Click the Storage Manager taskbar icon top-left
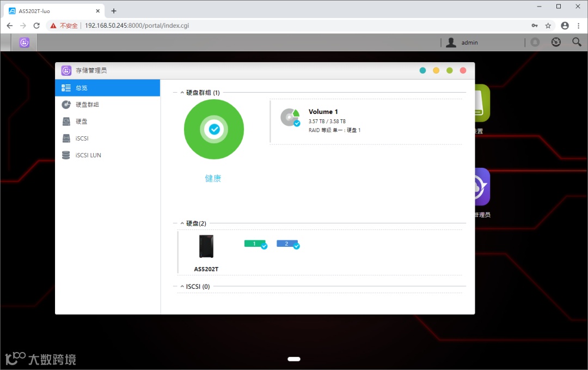 [x=24, y=42]
